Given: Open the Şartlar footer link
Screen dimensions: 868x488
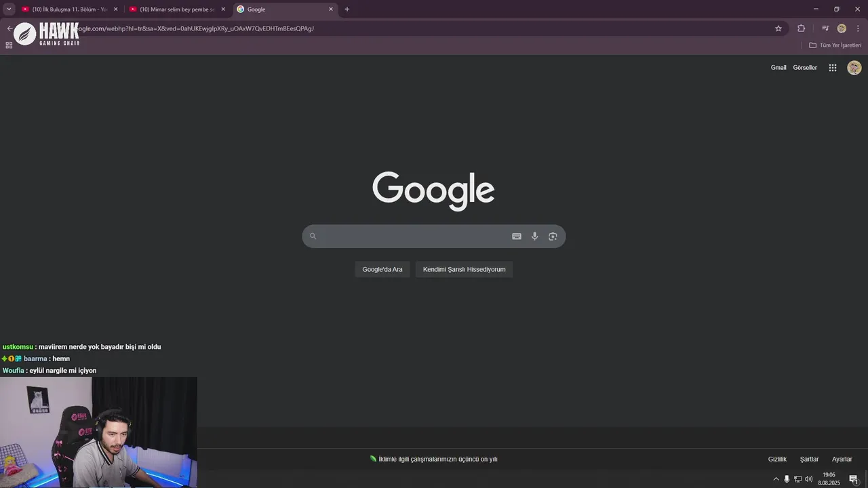Looking at the screenshot, I should coord(809,459).
